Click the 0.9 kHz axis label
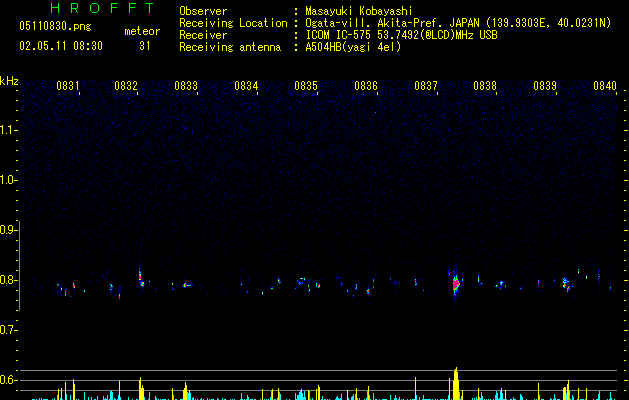Viewport: 629px width, 400px height. [x=8, y=230]
